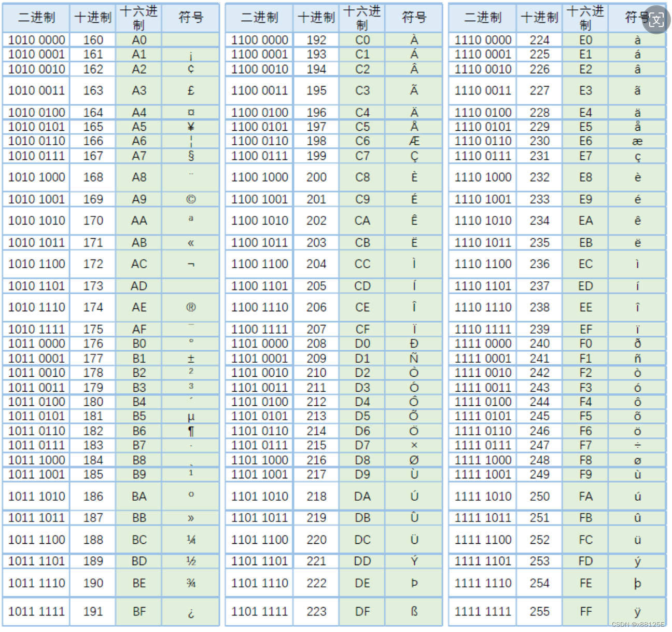Select the uppercase Æ symbol
This screenshot has height=632, width=672.
414,141
